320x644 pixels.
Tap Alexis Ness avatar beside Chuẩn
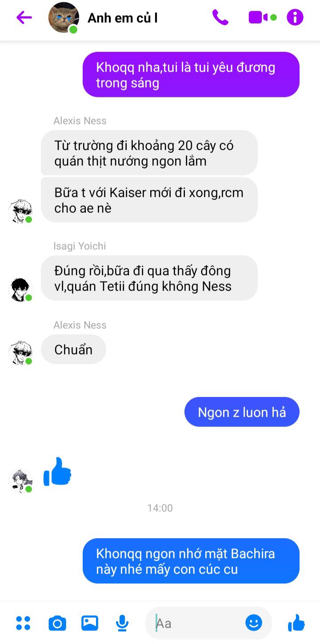20,353
